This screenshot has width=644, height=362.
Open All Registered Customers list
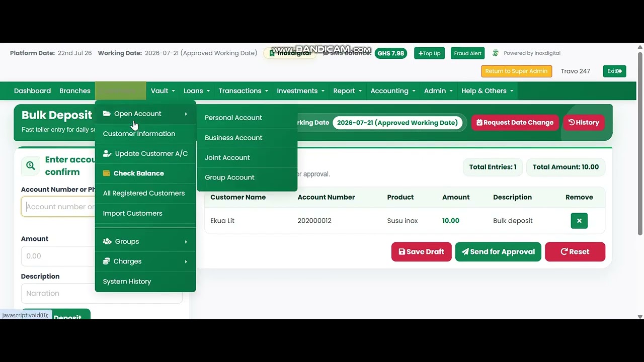click(x=145, y=193)
